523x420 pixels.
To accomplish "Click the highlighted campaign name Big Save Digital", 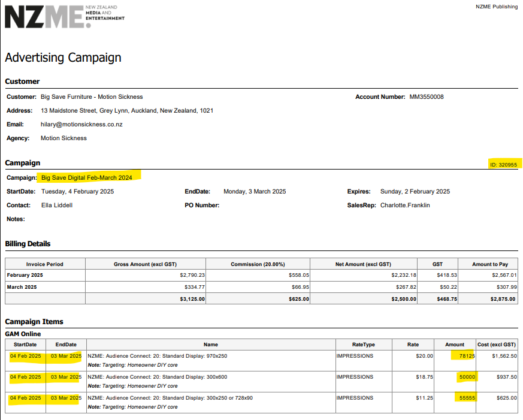I will click(x=87, y=177).
